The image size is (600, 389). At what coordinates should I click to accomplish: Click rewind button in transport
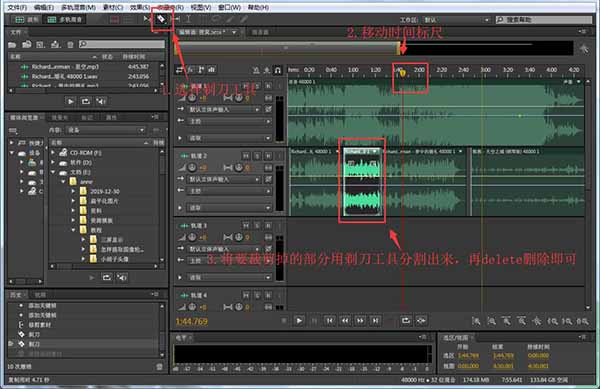tap(345, 321)
